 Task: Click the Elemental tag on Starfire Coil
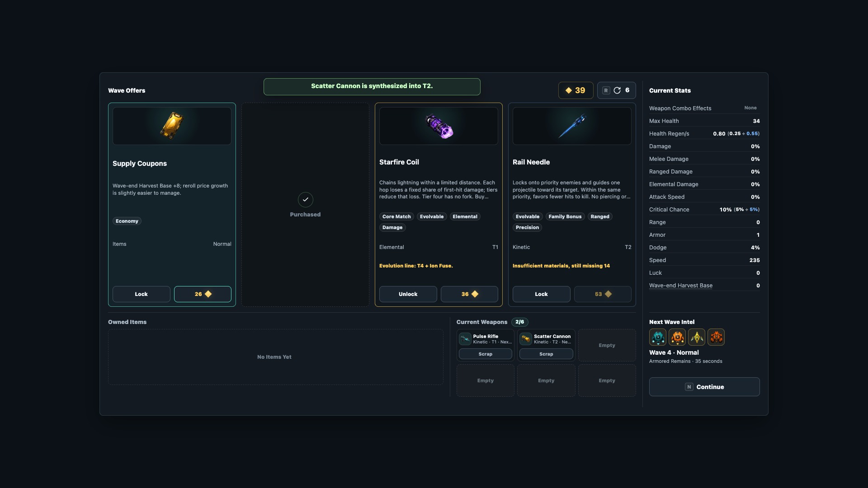(x=465, y=216)
